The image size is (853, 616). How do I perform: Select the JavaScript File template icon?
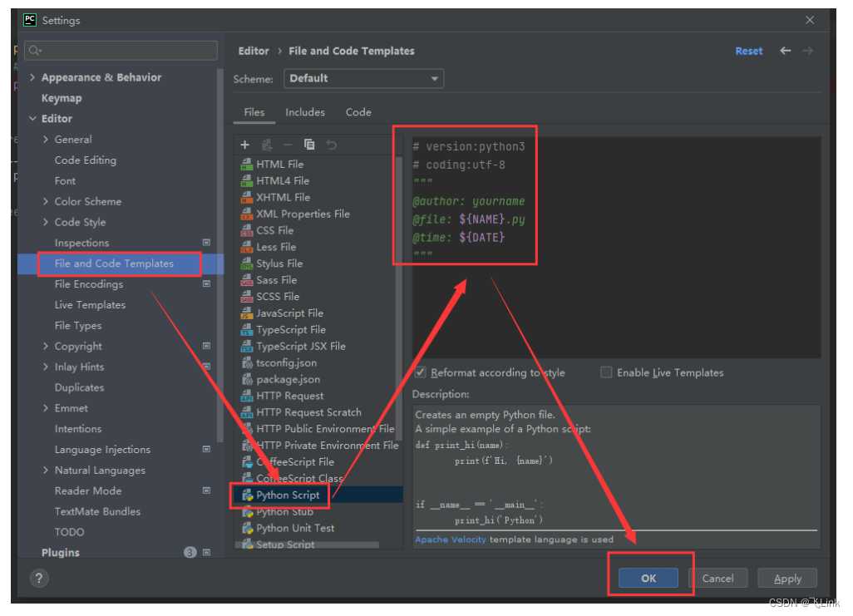coord(247,313)
